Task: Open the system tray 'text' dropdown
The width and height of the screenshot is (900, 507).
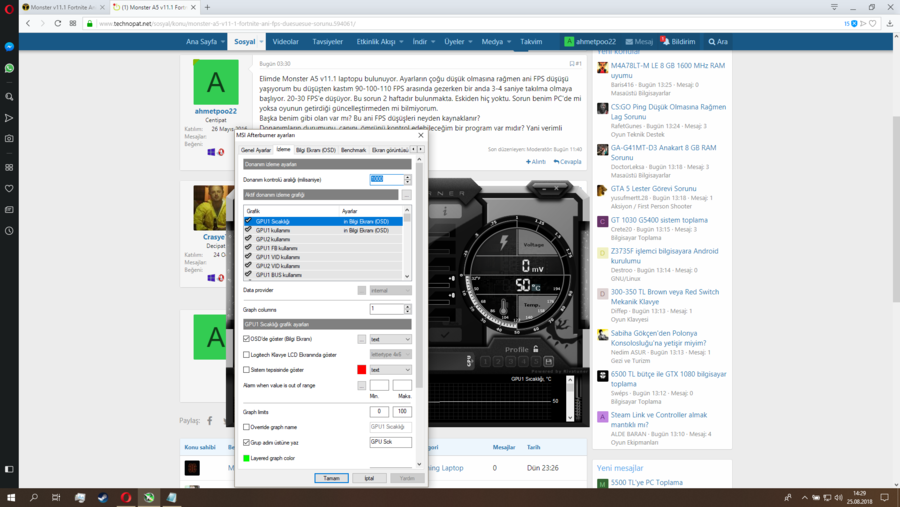Action: pos(390,370)
